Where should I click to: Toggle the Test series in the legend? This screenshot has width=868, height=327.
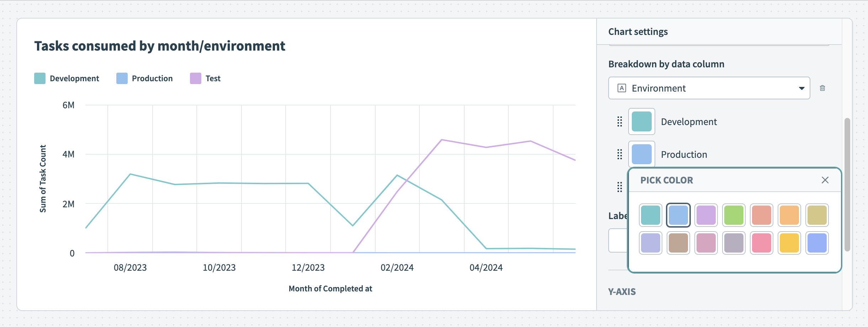(206, 78)
